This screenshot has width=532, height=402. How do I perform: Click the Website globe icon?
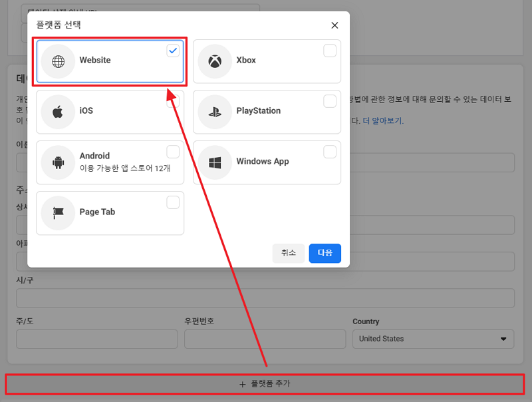(58, 61)
